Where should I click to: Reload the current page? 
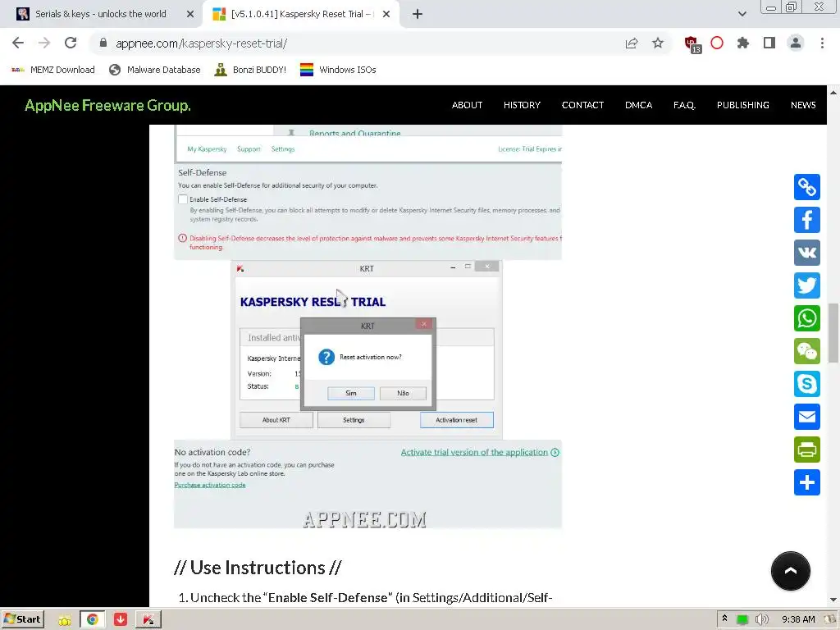[71, 43]
